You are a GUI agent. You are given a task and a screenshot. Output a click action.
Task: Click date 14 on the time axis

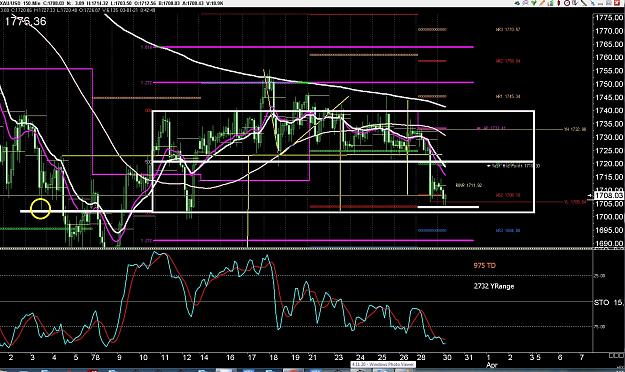204,357
